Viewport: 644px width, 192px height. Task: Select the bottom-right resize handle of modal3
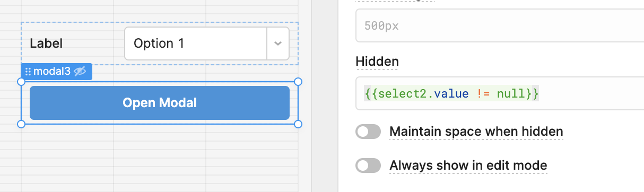[298, 124]
